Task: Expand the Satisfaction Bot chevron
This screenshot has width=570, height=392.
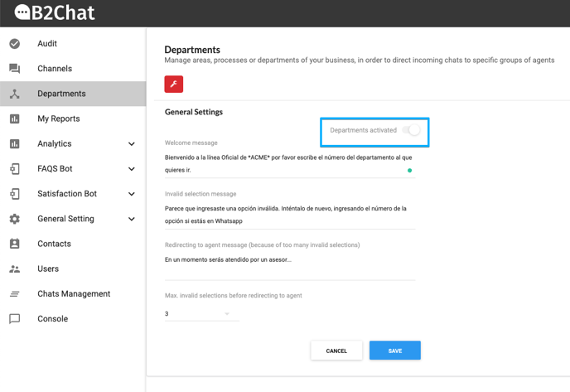Action: (132, 194)
